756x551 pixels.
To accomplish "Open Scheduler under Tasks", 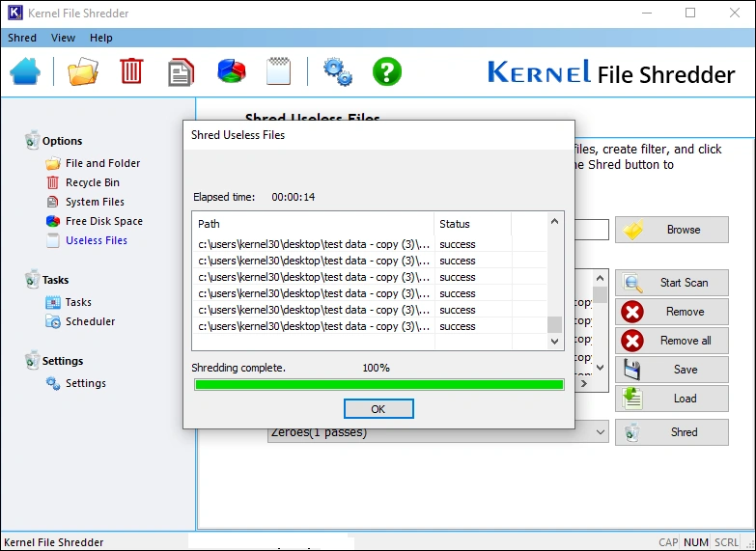I will [90, 321].
